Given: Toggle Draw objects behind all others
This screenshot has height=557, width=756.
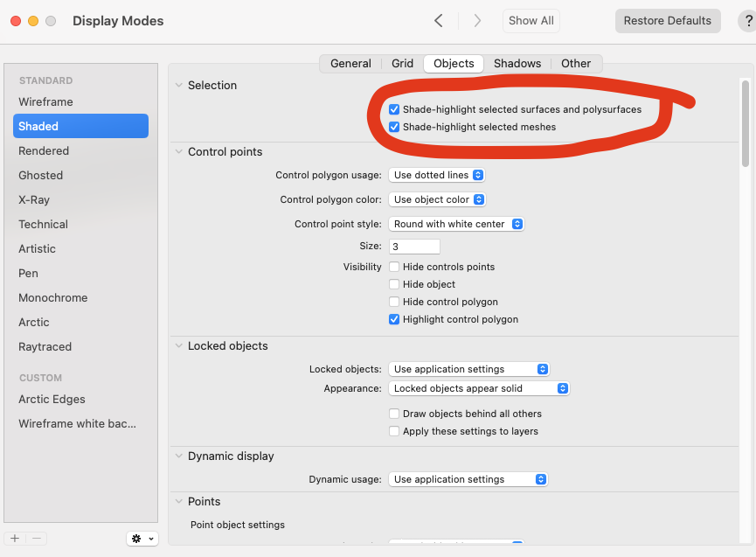Looking at the screenshot, I should [x=394, y=414].
